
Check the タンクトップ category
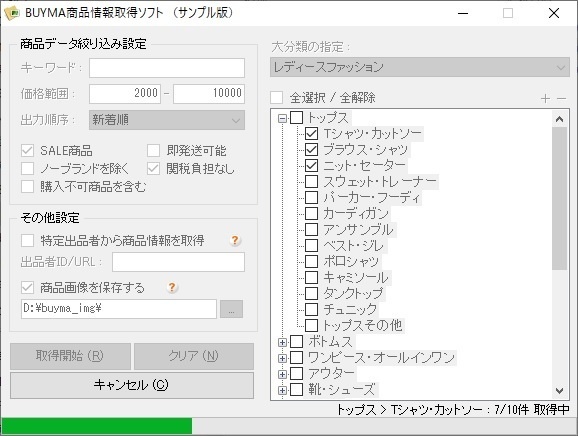(311, 293)
